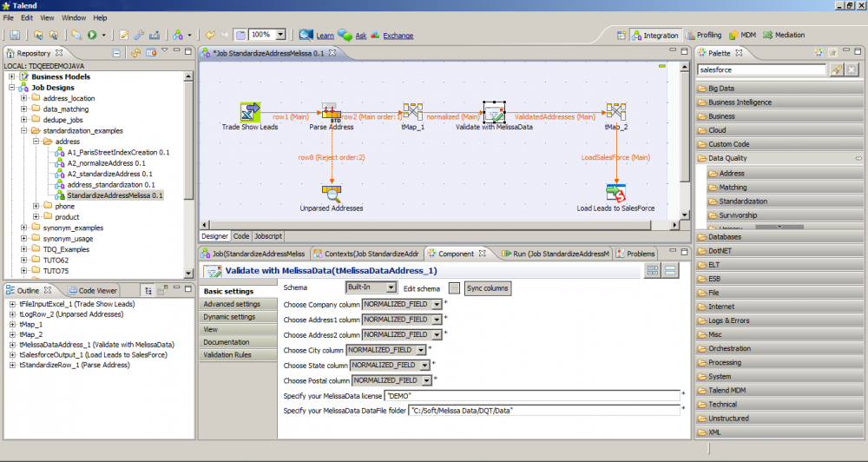This screenshot has height=462, width=868.
Task: Open the Documentation section
Action: (238, 342)
